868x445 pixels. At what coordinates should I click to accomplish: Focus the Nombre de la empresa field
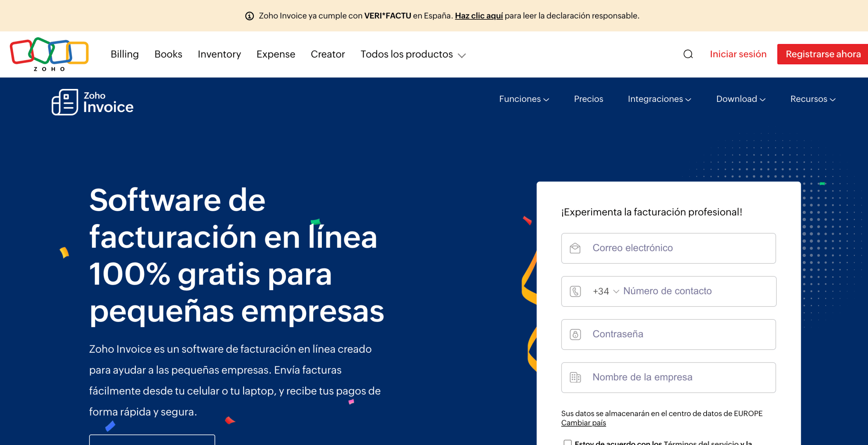[668, 377]
